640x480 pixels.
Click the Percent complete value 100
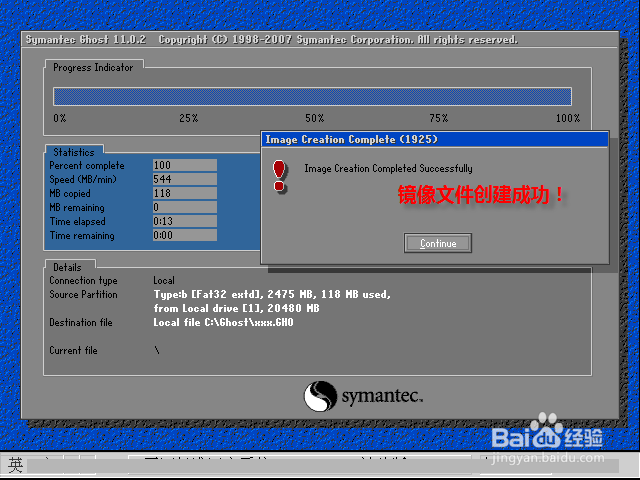184,165
